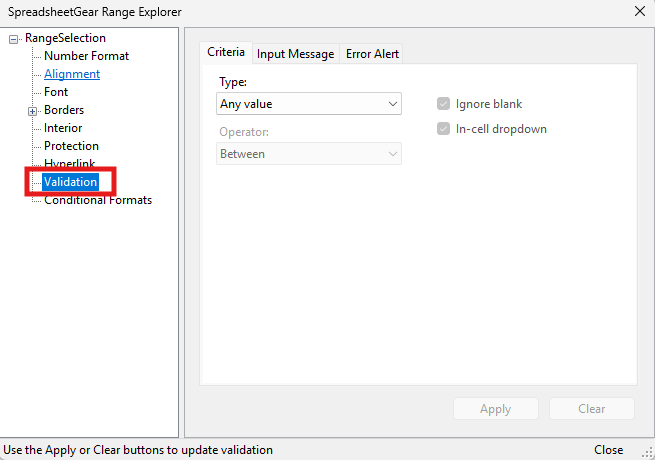Expand the Borders tree node
The width and height of the screenshot is (655, 460).
[x=32, y=111]
